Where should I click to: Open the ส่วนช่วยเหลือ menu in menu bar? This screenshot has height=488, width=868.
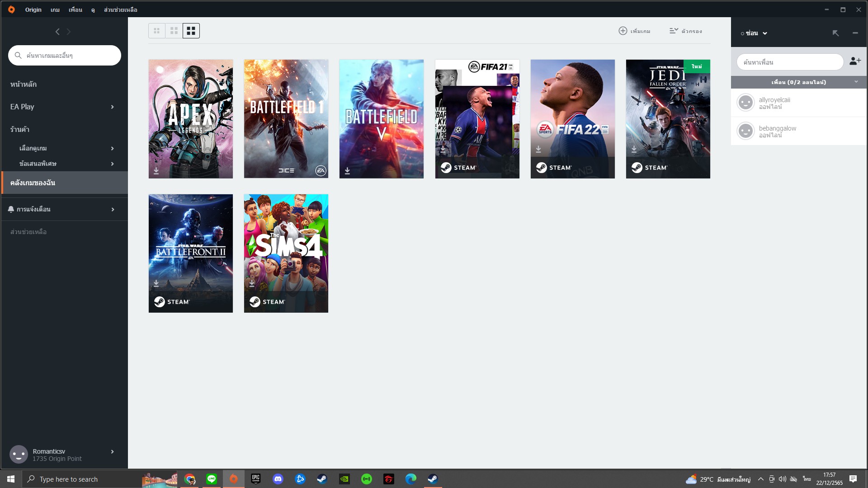(x=120, y=9)
